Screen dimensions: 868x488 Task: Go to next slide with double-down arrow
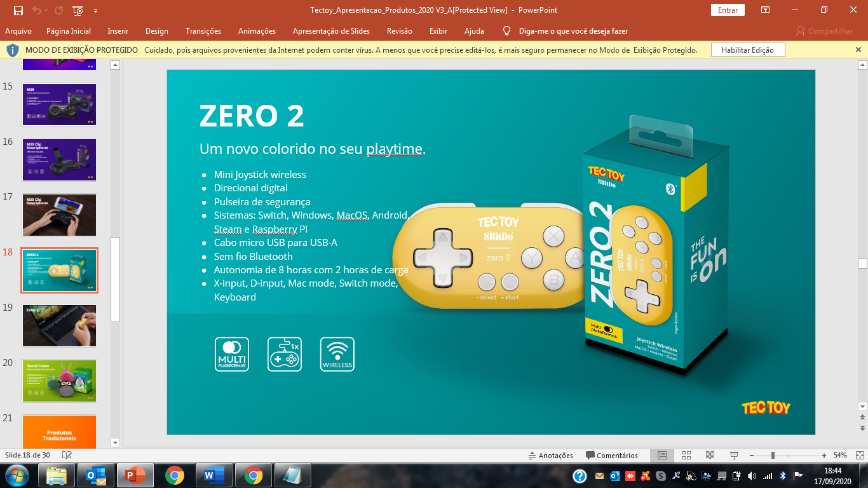pyautogui.click(x=862, y=429)
